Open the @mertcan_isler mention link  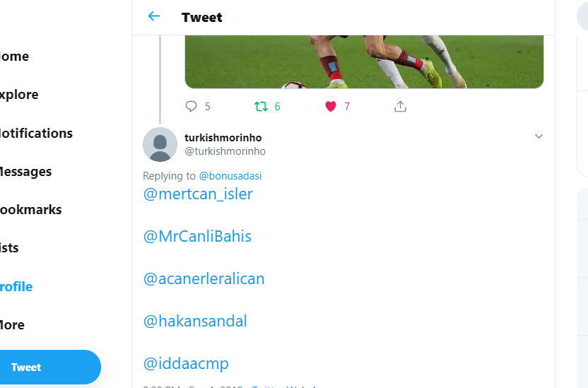pos(198,194)
